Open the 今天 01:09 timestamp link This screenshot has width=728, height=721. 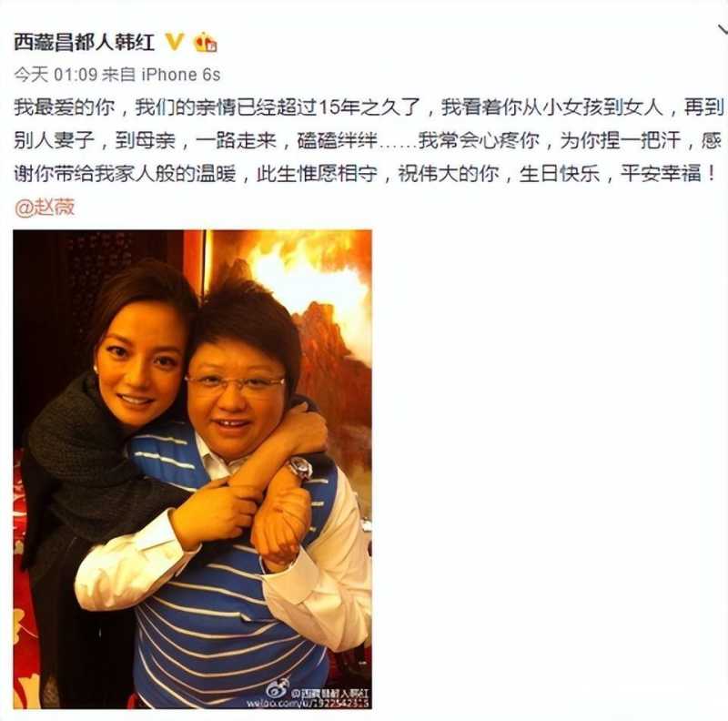point(56,75)
